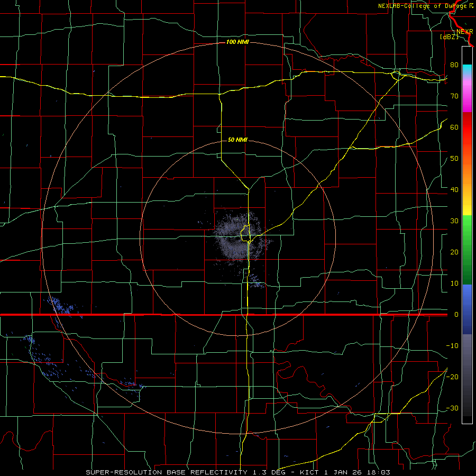Click the 40 dBZ scale value
The width and height of the screenshot is (476, 476).
click(x=454, y=190)
